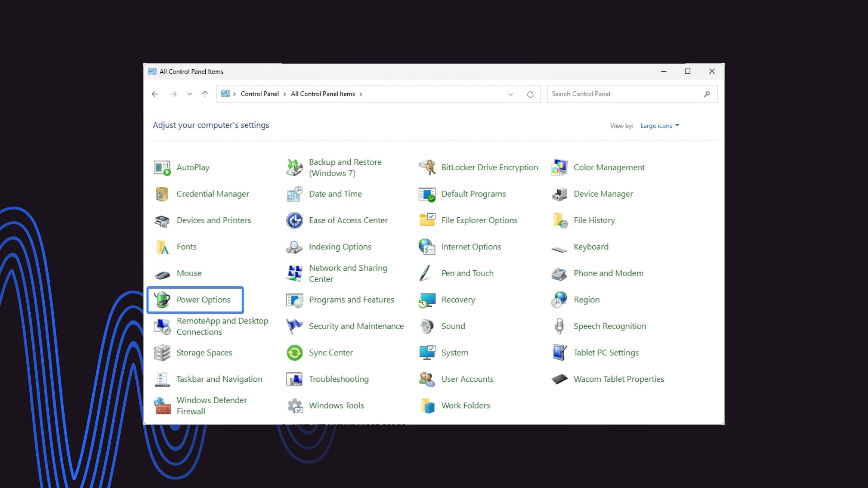
Task: Open the Work Folders link
Action: click(x=466, y=406)
